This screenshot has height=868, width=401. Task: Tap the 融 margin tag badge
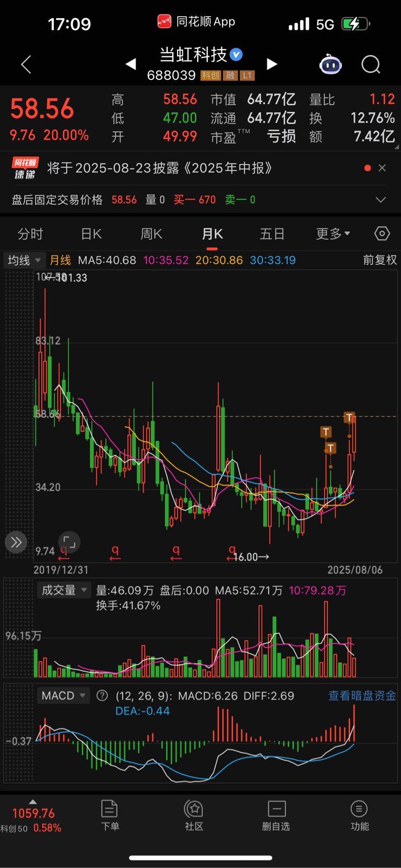(x=230, y=76)
